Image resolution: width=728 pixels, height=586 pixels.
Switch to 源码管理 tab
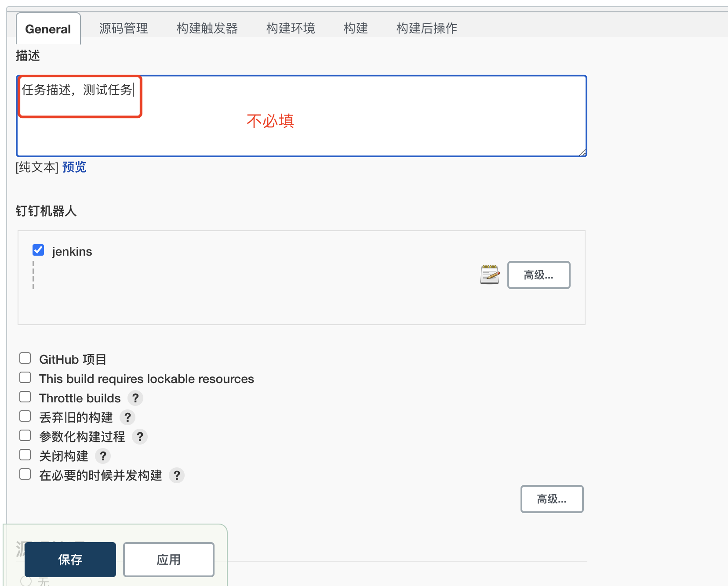[x=124, y=29]
